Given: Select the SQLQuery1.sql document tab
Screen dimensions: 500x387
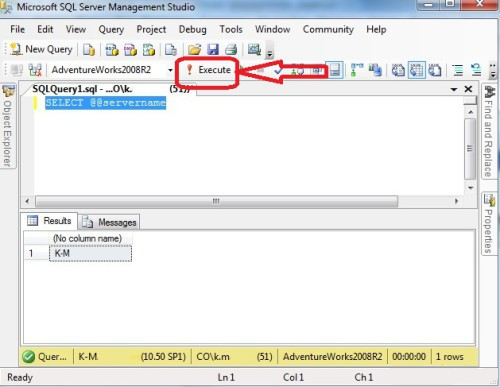Looking at the screenshot, I should point(110,89).
